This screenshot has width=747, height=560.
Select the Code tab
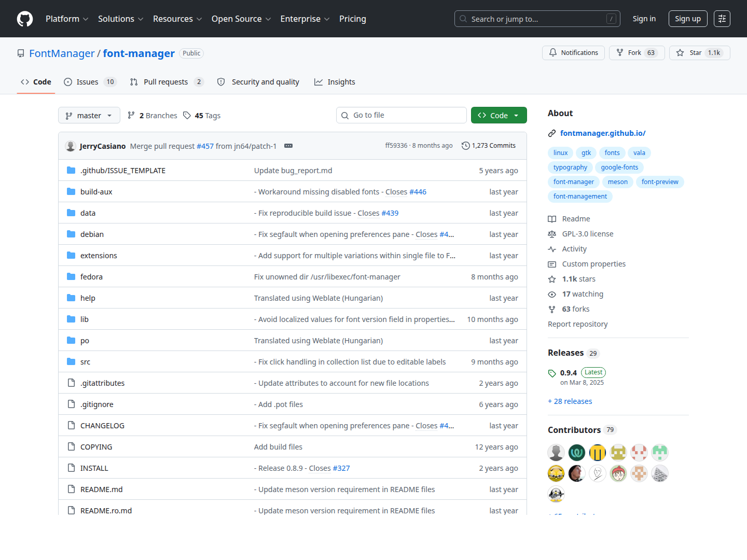pos(36,82)
